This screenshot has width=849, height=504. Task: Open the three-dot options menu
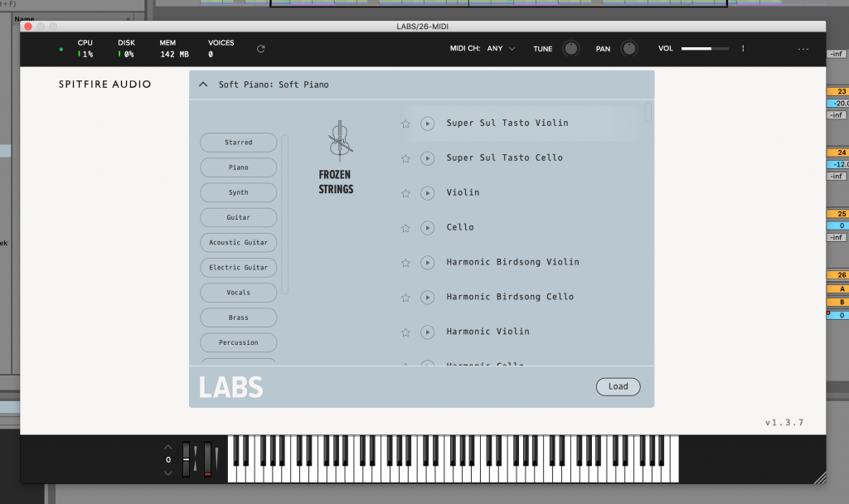pos(803,49)
